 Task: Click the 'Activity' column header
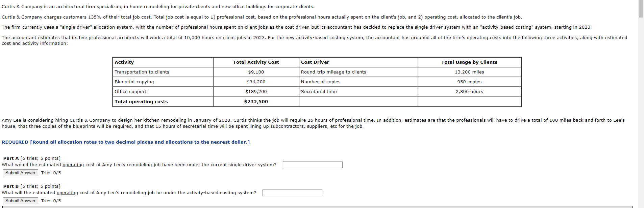163,62
